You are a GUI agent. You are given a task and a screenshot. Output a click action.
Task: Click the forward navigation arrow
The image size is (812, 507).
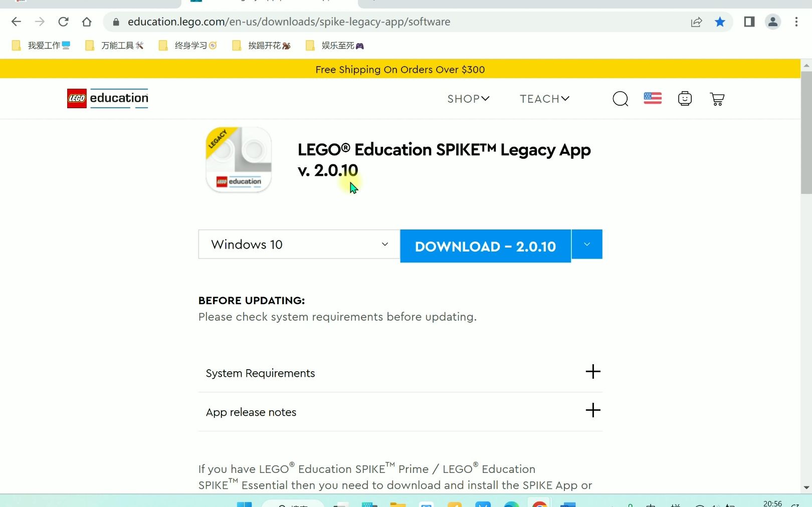pos(40,22)
